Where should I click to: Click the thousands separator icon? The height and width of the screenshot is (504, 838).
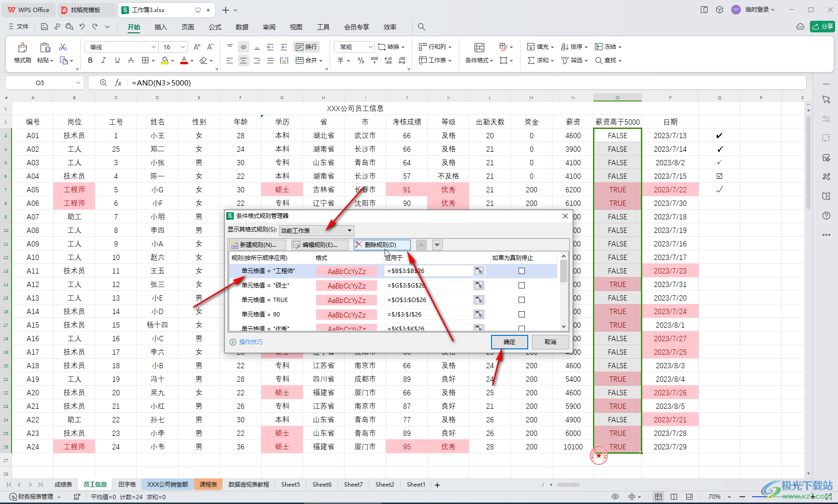click(375, 60)
